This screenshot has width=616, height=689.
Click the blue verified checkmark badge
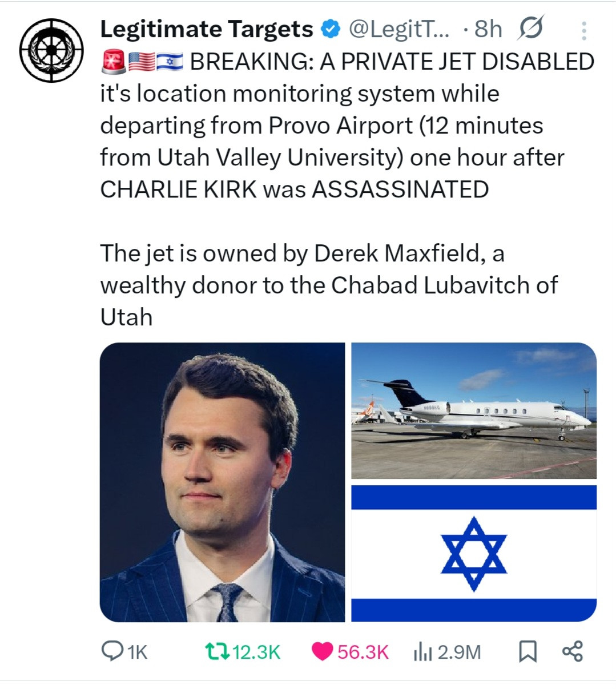(x=331, y=29)
